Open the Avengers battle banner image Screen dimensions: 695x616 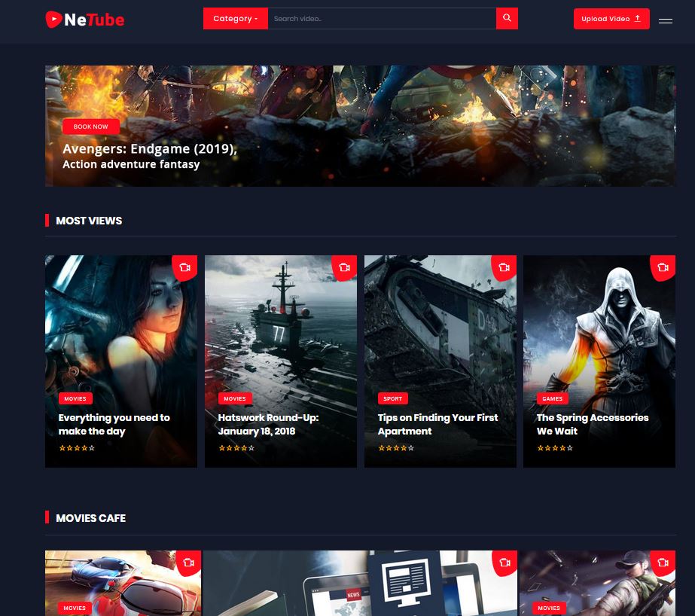tap(361, 126)
